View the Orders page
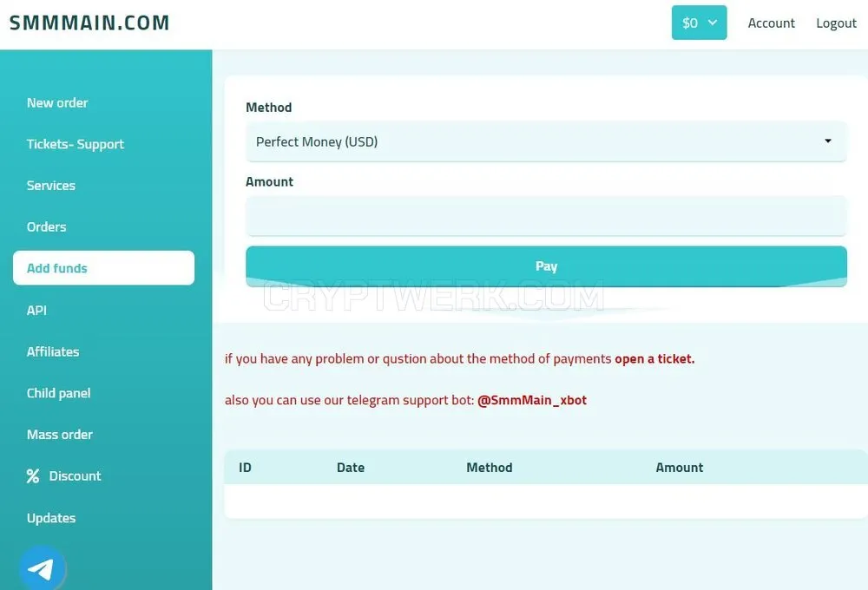The image size is (868, 590). coord(47,227)
